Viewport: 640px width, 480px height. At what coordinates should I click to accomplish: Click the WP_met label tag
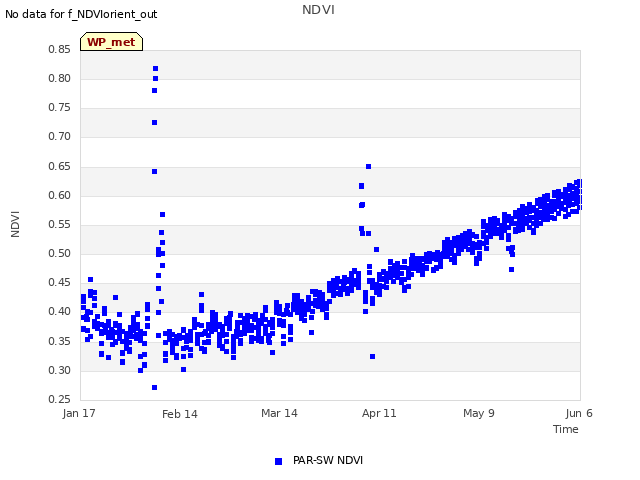[x=111, y=42]
